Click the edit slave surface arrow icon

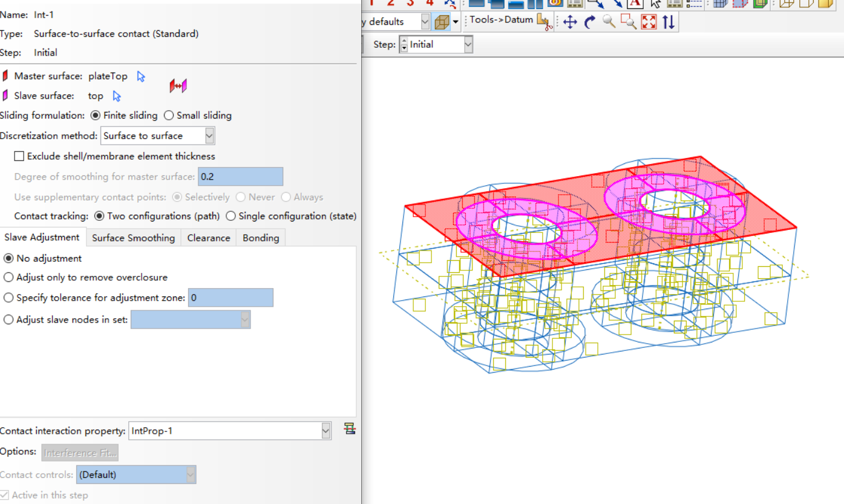(x=117, y=96)
